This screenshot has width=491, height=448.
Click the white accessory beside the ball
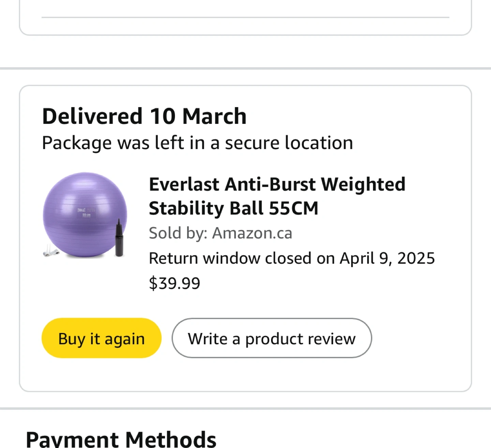point(51,251)
